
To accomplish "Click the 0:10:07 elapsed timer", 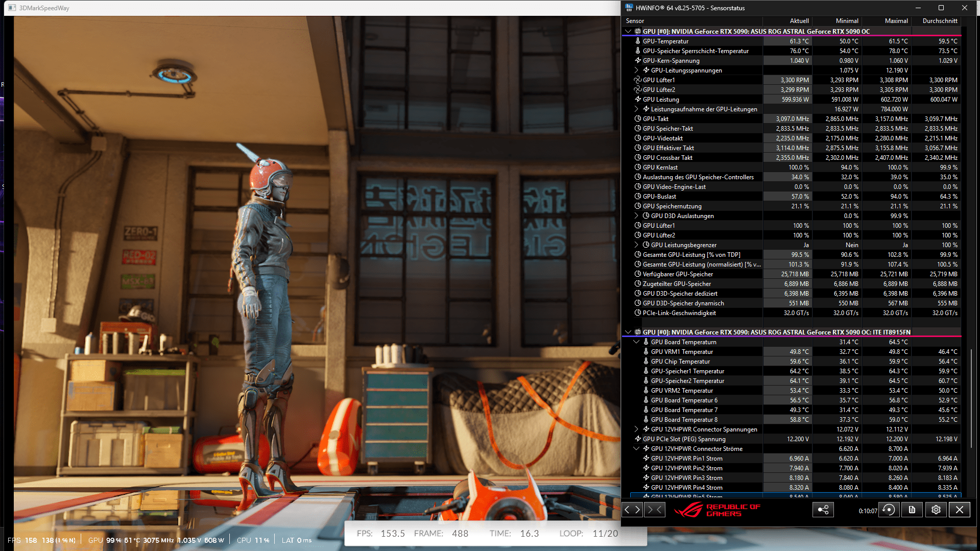I will [868, 511].
